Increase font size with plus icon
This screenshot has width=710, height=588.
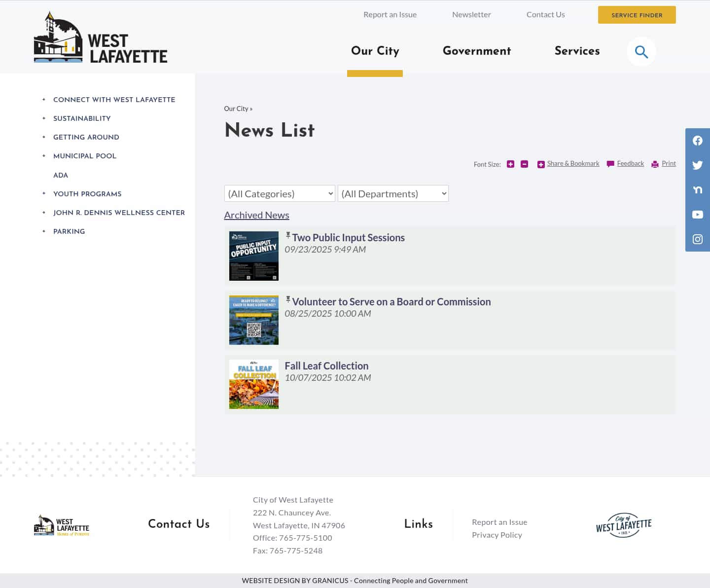click(510, 164)
